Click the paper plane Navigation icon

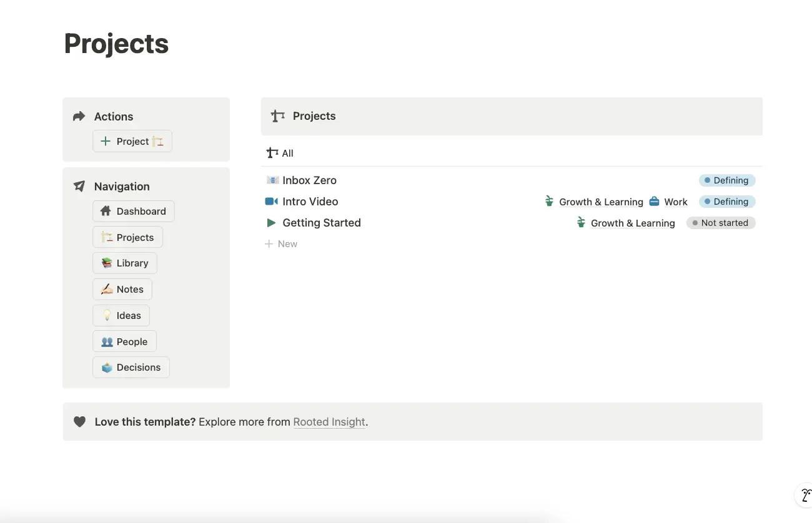[79, 187]
